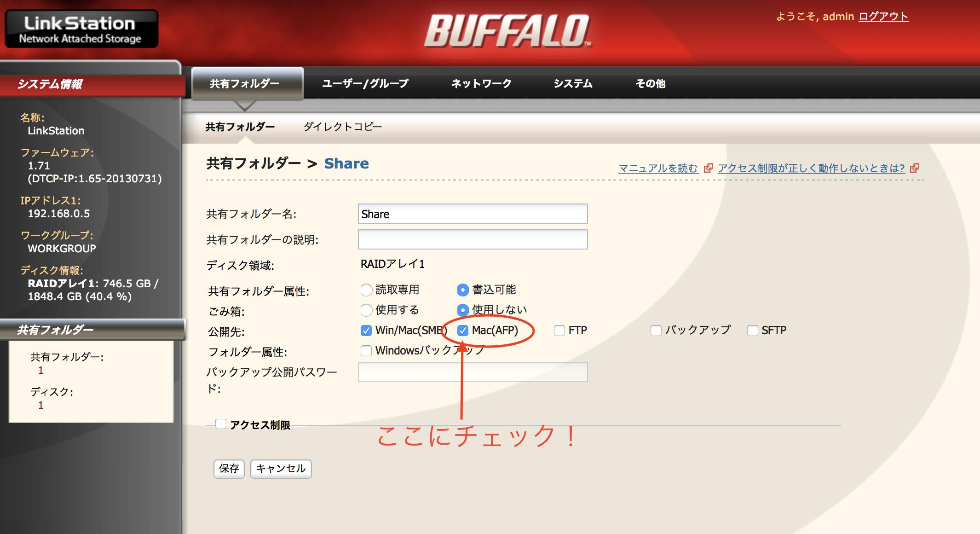
Task: Select the 読取専用 radio button
Action: tap(366, 290)
